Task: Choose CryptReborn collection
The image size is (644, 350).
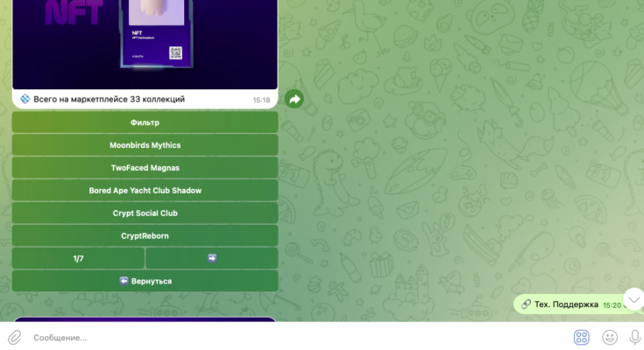Action: [145, 236]
